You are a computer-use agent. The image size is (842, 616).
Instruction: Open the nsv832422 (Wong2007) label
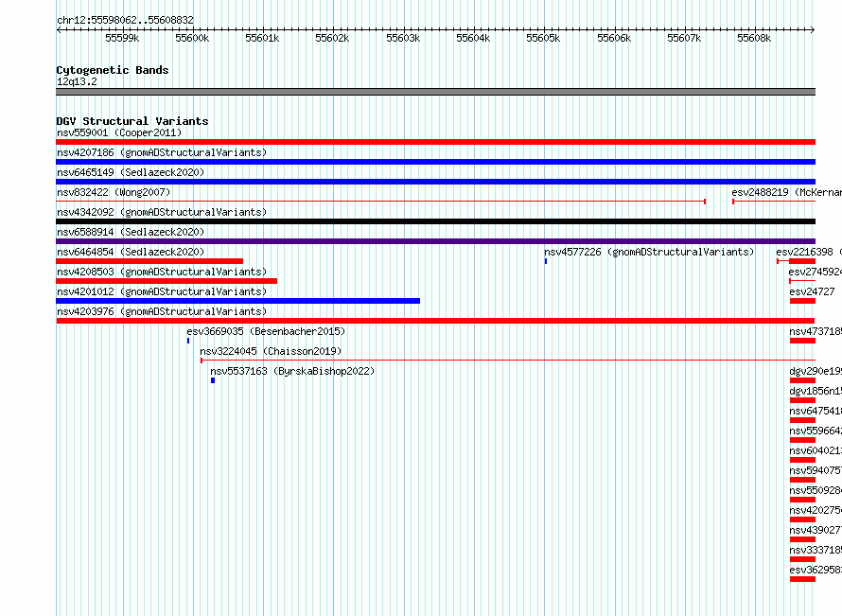coord(114,192)
